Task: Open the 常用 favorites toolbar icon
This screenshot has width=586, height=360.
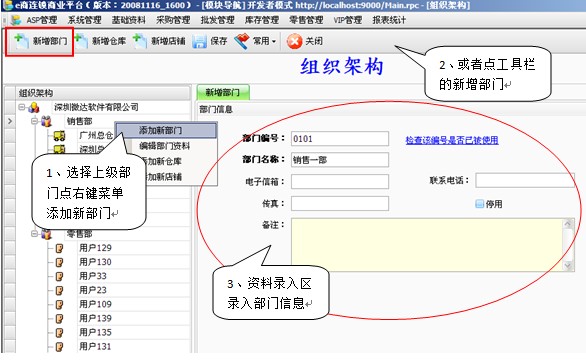Action: tap(241, 41)
